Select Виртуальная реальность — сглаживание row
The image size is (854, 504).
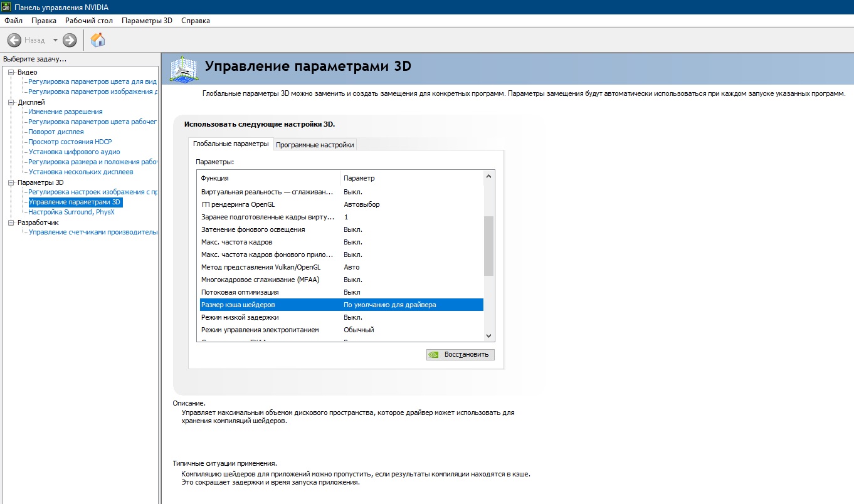point(342,192)
